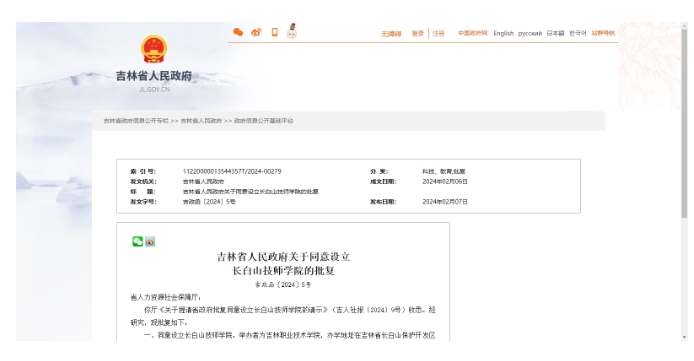Open 站群导航 site group navigation
The image size is (694, 361).
[603, 33]
